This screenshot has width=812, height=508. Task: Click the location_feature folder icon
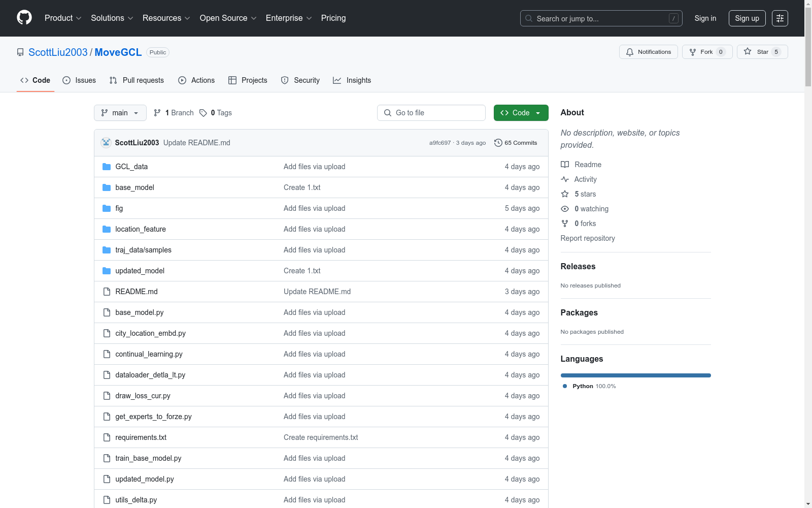107,229
